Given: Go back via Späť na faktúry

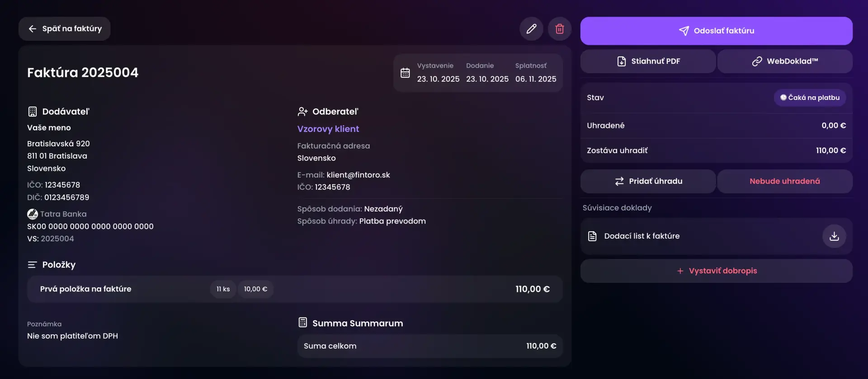Looking at the screenshot, I should (65, 29).
